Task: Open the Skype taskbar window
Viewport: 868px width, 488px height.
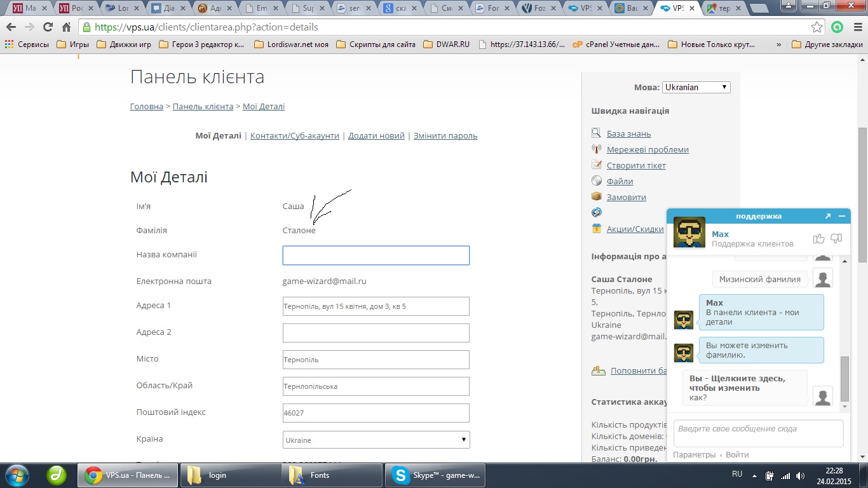Action: point(435,475)
